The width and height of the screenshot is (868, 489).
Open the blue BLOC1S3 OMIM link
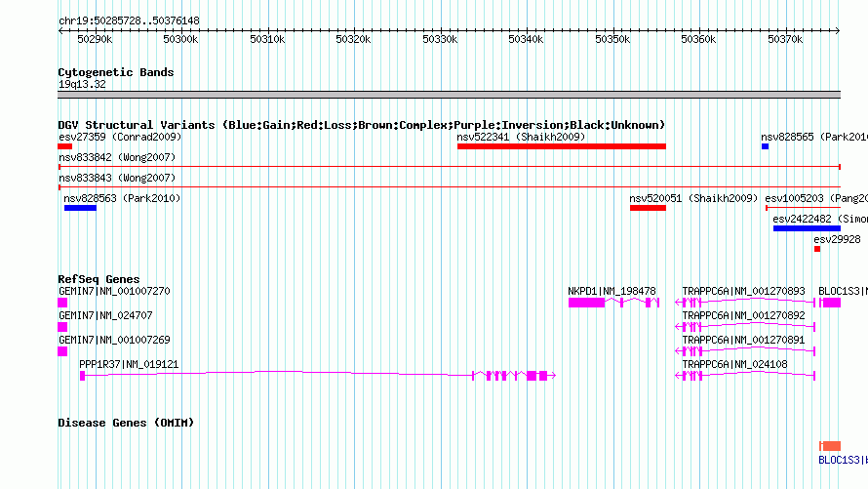point(843,460)
